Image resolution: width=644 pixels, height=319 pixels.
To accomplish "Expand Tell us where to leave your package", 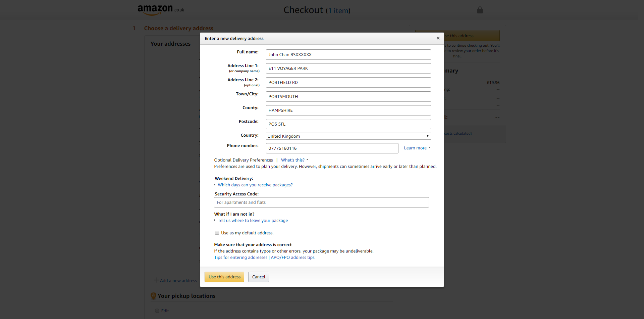I will click(x=253, y=221).
